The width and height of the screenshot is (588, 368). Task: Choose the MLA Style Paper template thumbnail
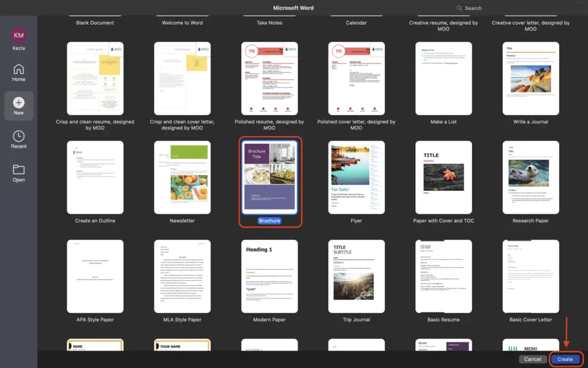coord(182,277)
